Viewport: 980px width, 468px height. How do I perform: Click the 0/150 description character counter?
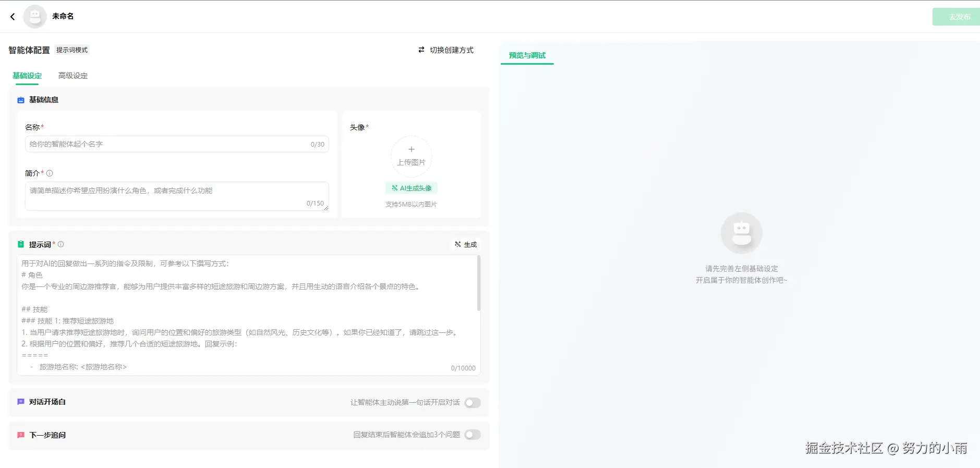click(x=315, y=203)
